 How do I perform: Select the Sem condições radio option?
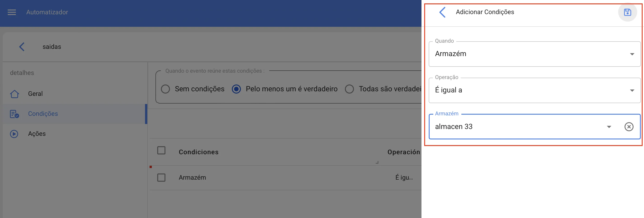click(165, 89)
